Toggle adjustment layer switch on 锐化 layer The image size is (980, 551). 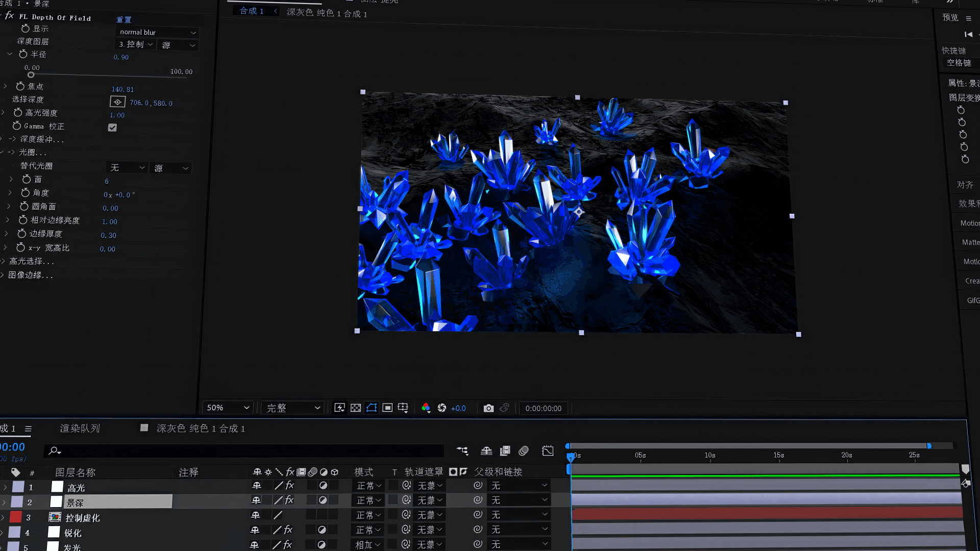click(322, 530)
